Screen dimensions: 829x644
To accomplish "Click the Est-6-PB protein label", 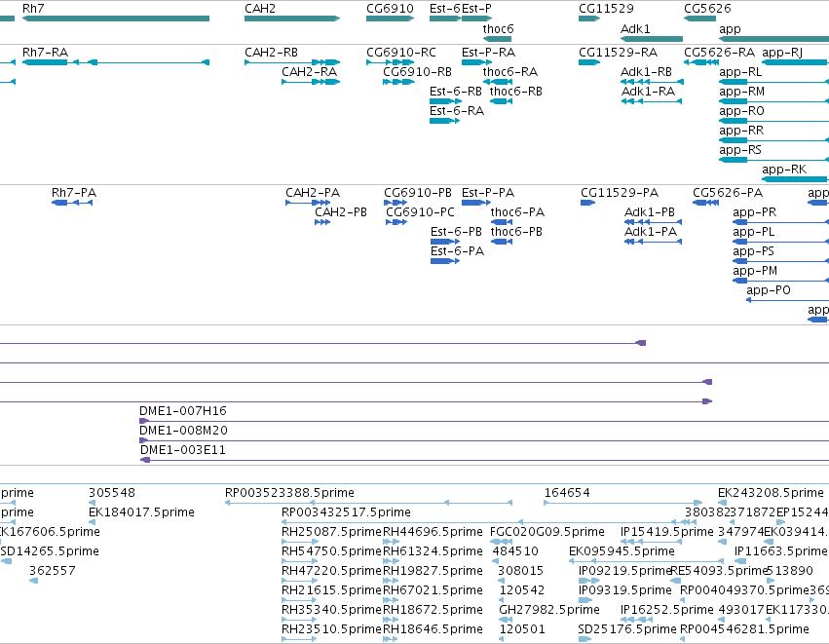I will (x=456, y=232).
